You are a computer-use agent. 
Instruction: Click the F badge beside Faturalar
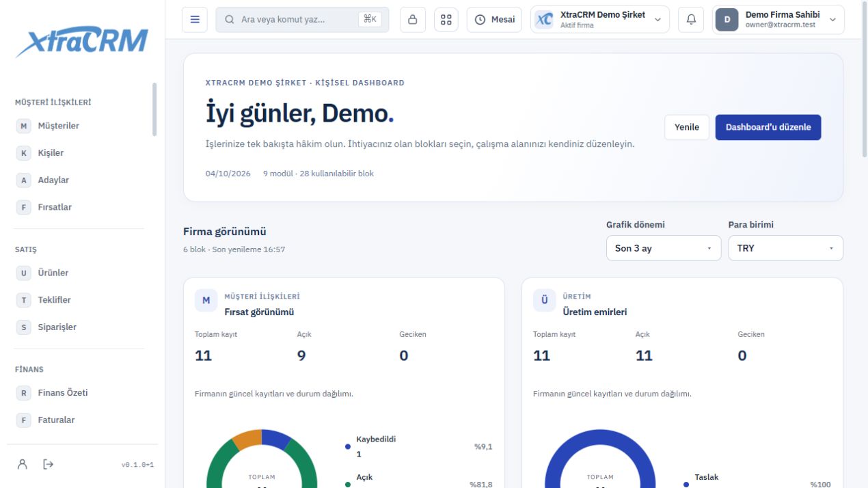[24, 420]
